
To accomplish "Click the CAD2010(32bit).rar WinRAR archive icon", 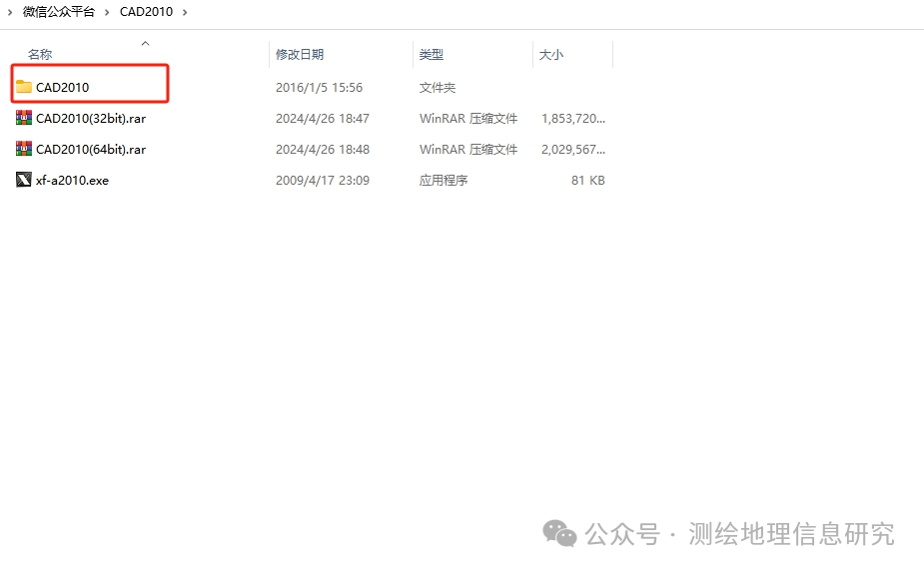I will [x=24, y=118].
